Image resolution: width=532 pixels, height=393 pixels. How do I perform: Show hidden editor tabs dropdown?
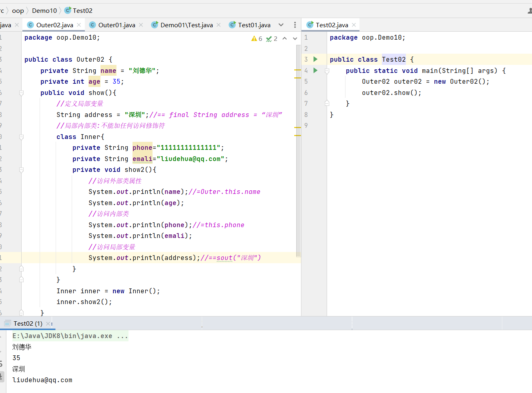pos(281,25)
